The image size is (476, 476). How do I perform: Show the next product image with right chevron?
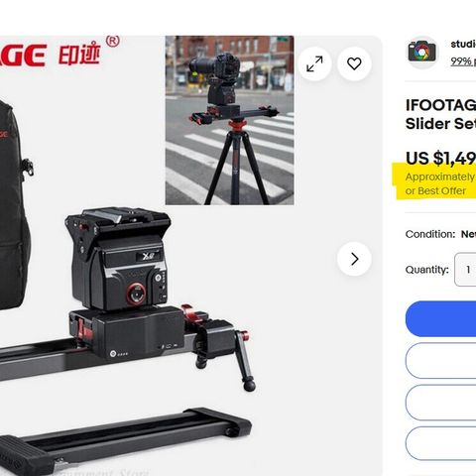(354, 259)
